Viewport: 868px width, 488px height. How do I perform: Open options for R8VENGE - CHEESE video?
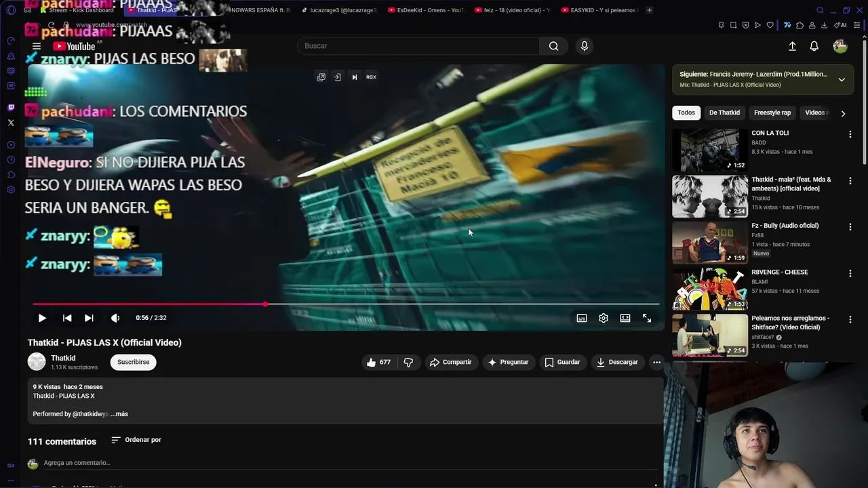click(x=850, y=274)
